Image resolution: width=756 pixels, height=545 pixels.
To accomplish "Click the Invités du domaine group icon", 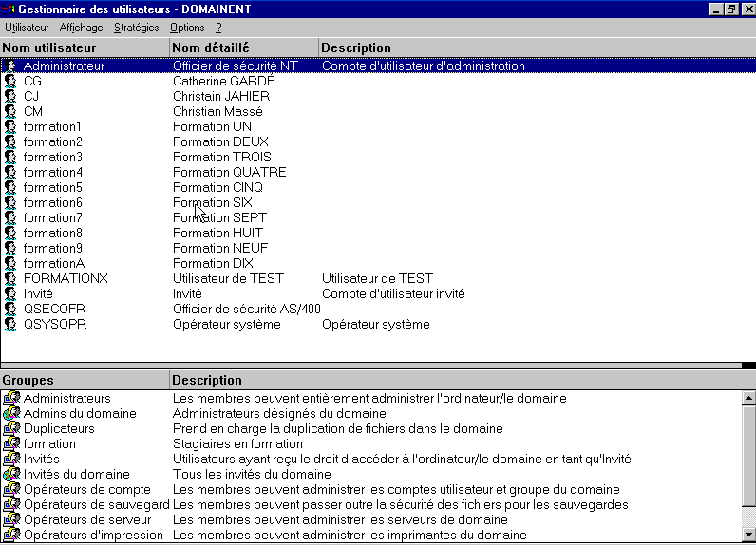I will coord(12,474).
